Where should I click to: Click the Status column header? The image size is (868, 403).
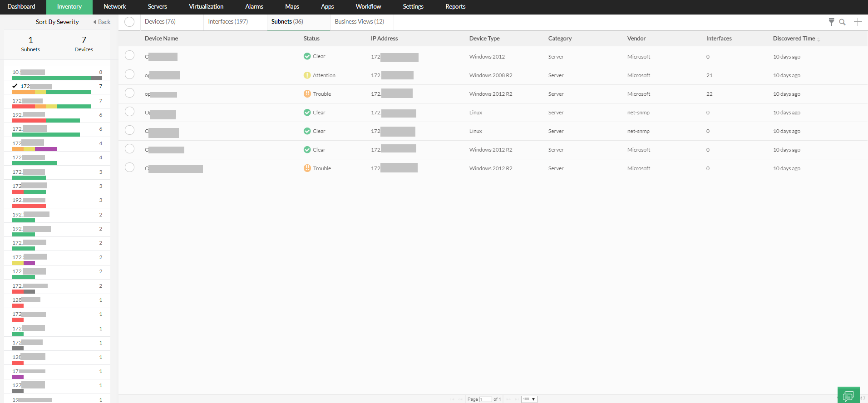[311, 39]
